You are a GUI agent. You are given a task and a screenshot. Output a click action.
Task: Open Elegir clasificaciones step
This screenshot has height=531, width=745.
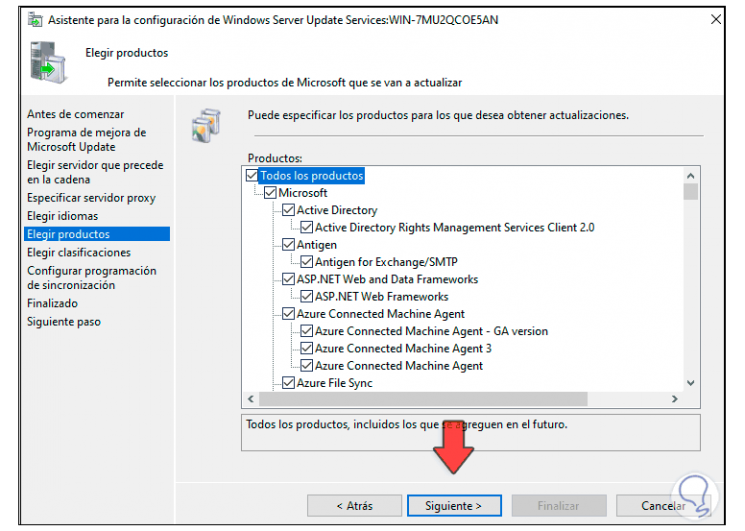pos(79,253)
